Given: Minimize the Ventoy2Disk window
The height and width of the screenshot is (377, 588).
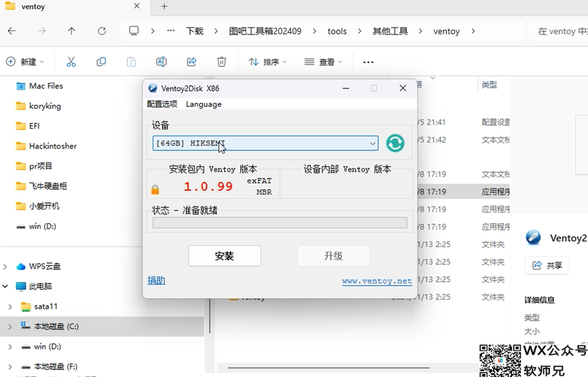Looking at the screenshot, I should [346, 88].
